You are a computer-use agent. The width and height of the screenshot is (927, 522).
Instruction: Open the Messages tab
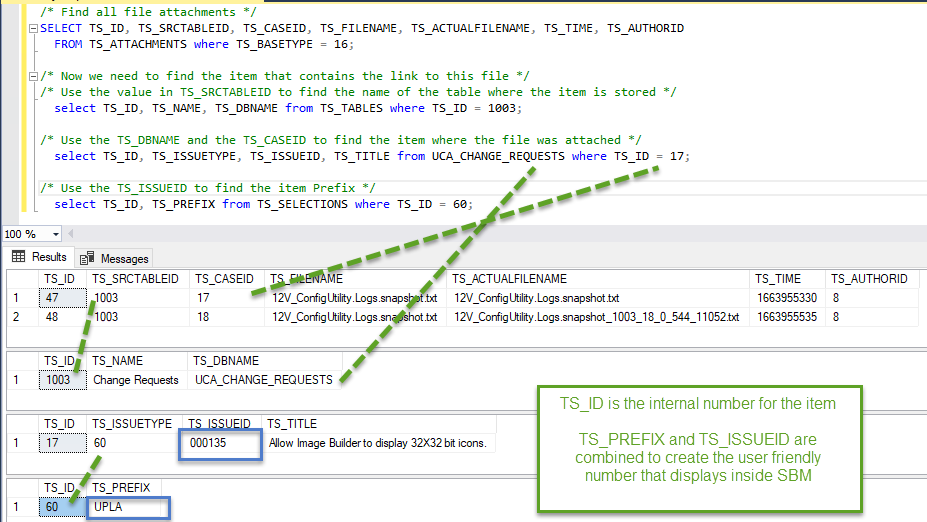pyautogui.click(x=115, y=258)
